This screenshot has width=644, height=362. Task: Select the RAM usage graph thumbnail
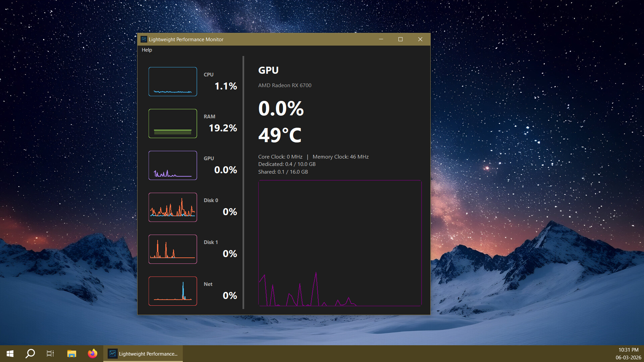173,123
